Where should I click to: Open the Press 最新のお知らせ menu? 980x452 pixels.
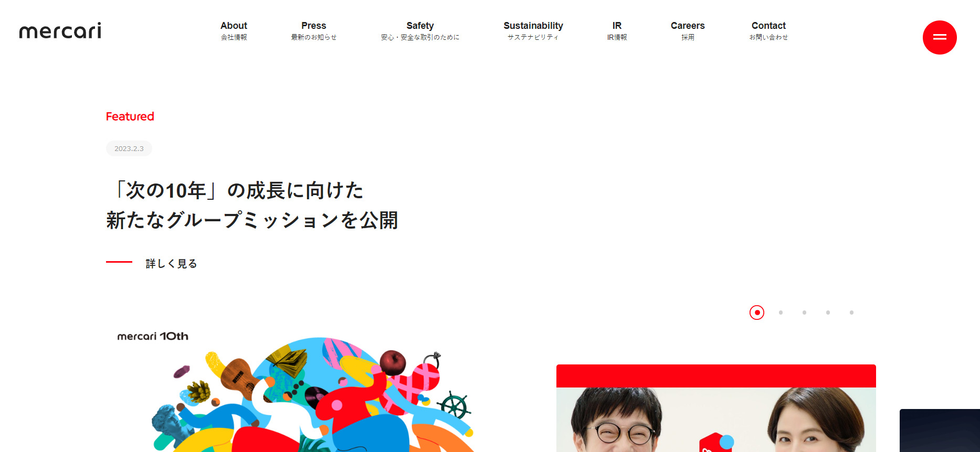click(x=314, y=31)
